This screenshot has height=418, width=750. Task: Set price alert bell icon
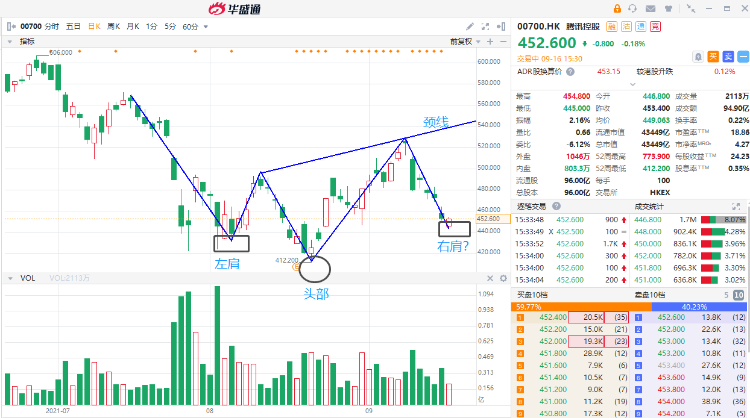click(x=698, y=57)
